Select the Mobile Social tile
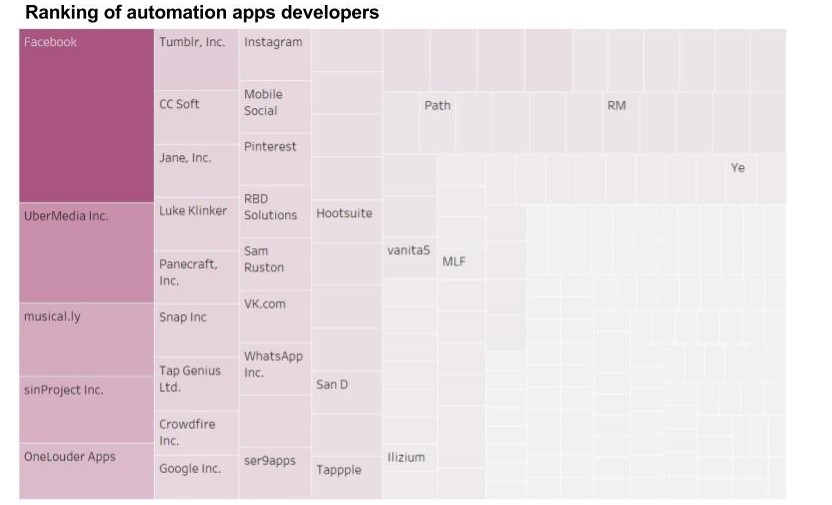 (275, 107)
